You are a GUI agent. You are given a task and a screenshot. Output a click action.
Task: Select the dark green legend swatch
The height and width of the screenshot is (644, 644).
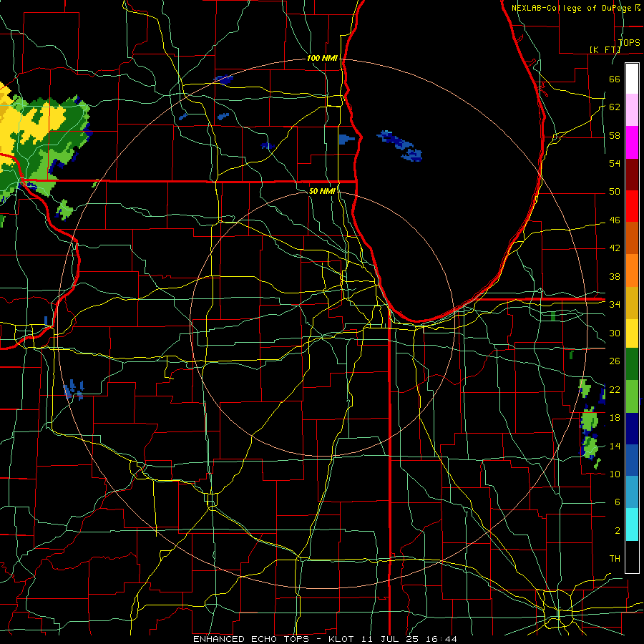(x=632, y=364)
